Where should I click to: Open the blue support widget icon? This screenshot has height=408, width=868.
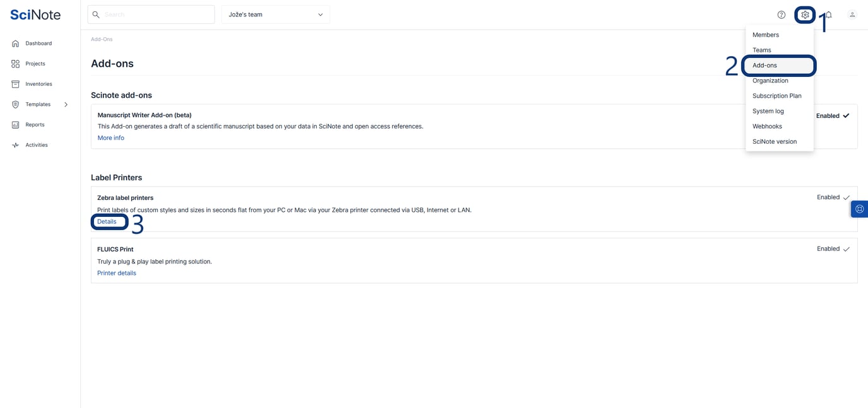coord(859,209)
